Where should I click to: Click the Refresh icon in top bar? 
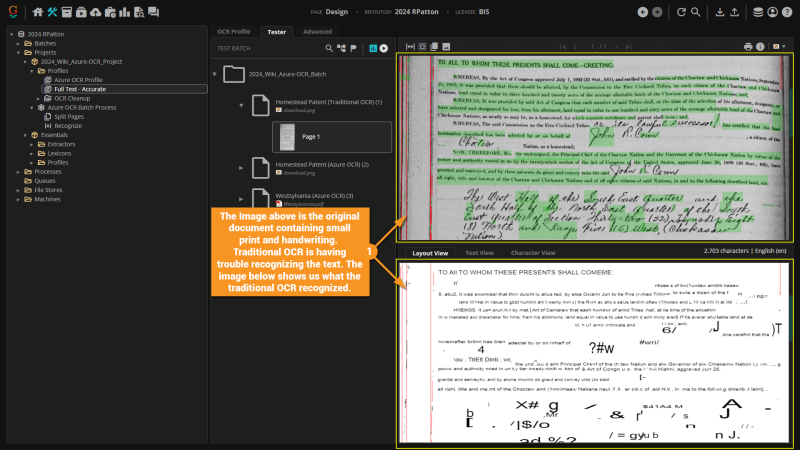click(x=681, y=12)
